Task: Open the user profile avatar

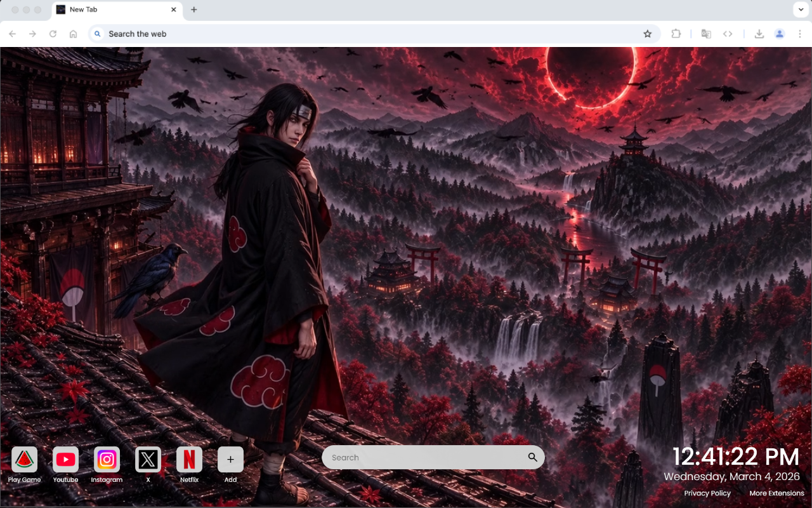Action: (780, 34)
